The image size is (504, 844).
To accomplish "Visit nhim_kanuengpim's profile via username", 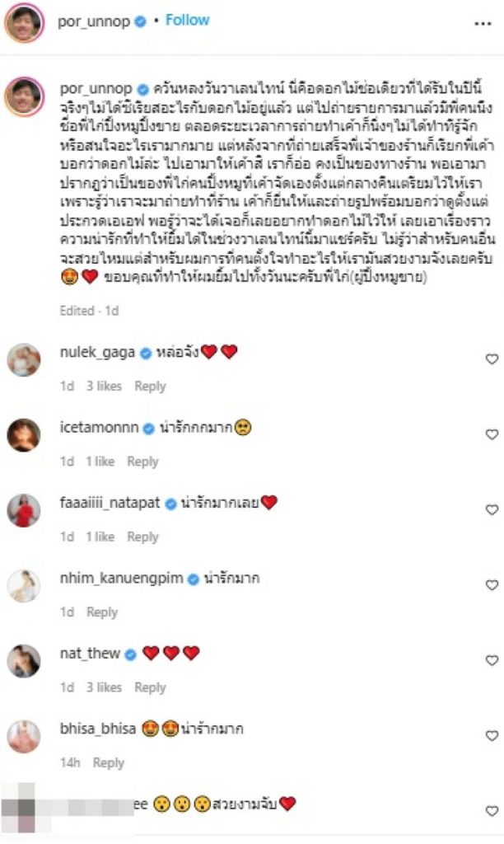I will 122,579.
